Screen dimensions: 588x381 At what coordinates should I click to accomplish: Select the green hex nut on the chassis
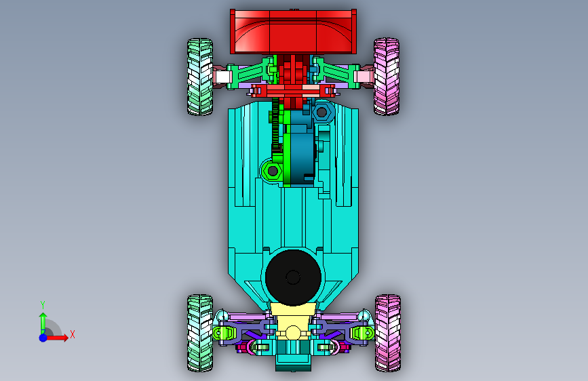[273, 171]
